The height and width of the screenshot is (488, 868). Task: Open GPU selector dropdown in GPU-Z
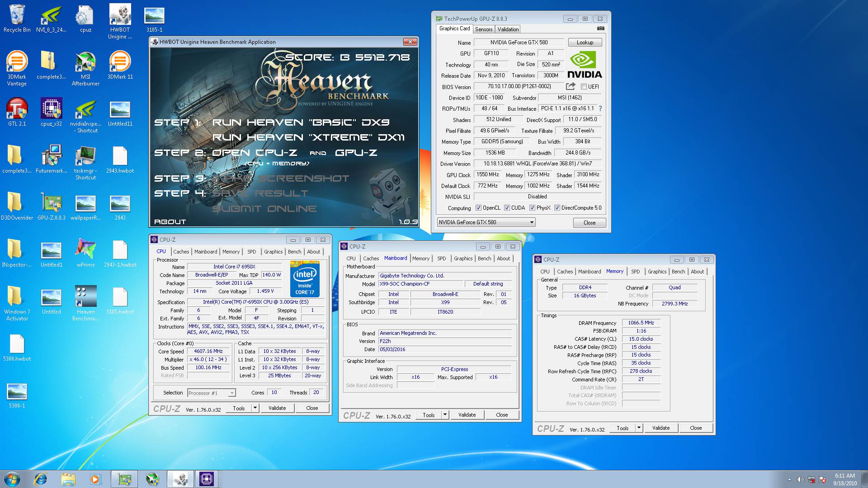[x=486, y=222]
